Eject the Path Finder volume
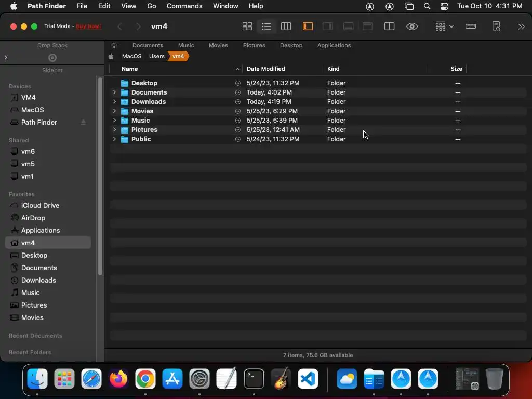 coord(83,123)
